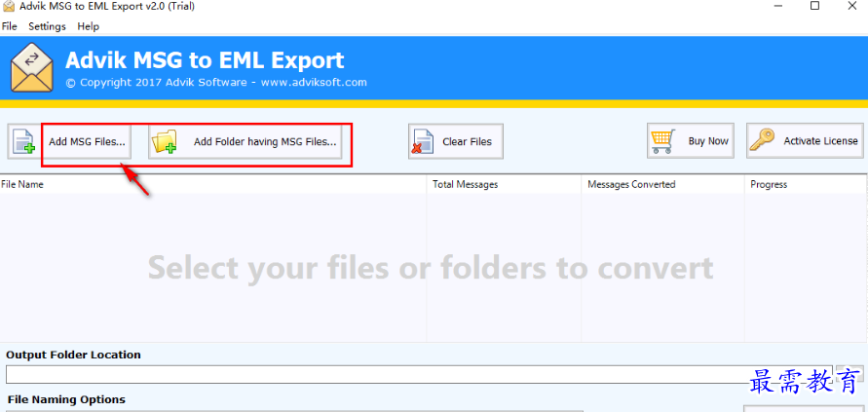
Task: Maximize the application window
Action: (814, 6)
